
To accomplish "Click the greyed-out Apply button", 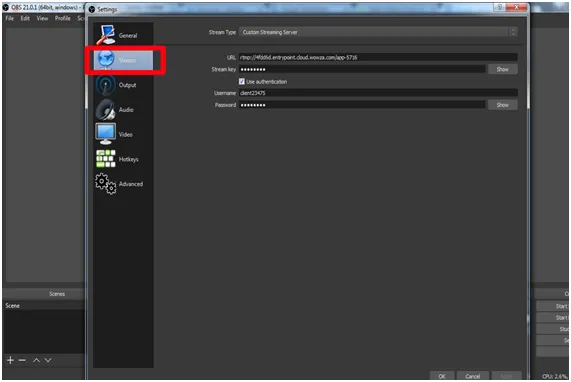I will point(507,376).
